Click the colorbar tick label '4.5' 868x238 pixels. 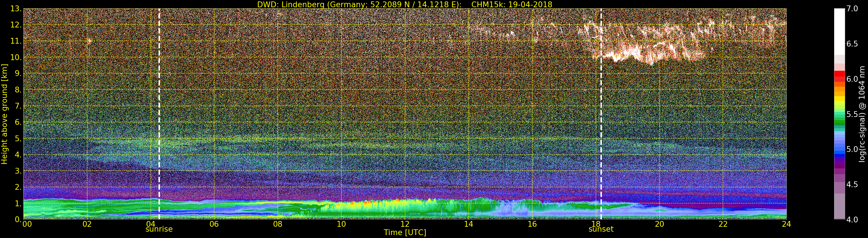click(x=852, y=185)
